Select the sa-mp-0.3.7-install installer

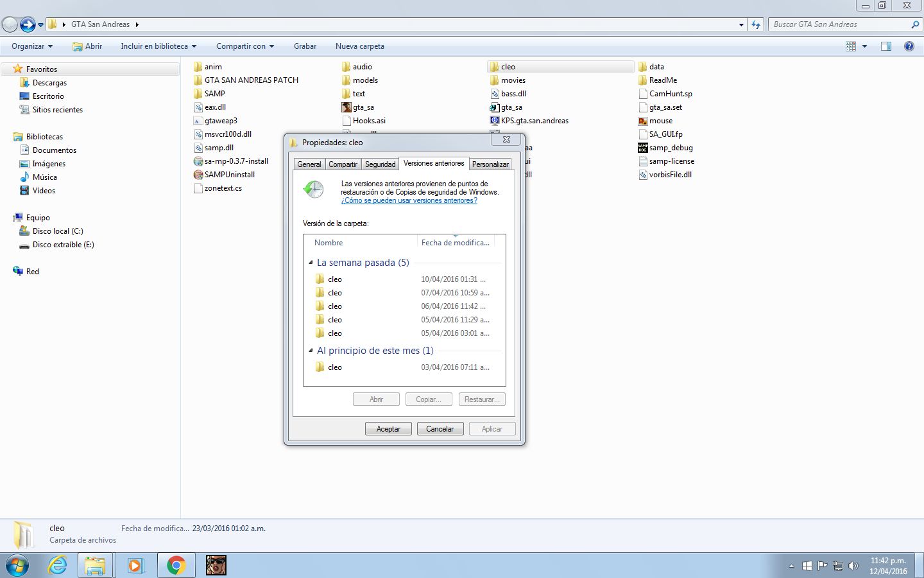231,161
